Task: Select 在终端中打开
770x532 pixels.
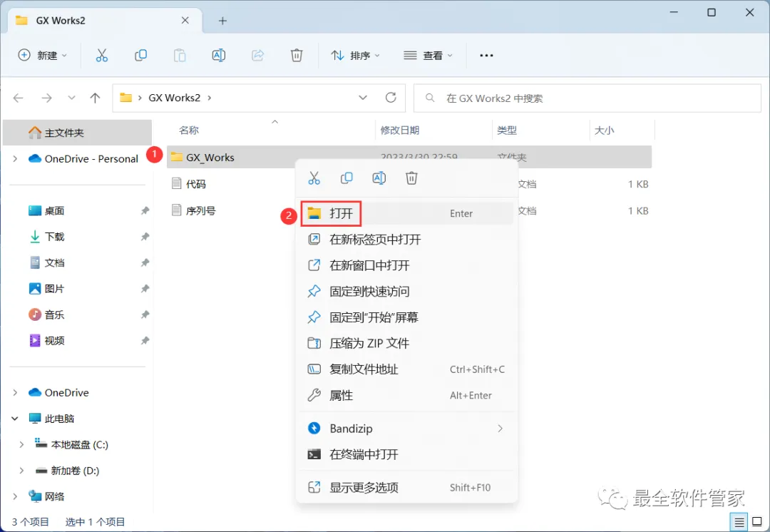Action: (x=407, y=454)
